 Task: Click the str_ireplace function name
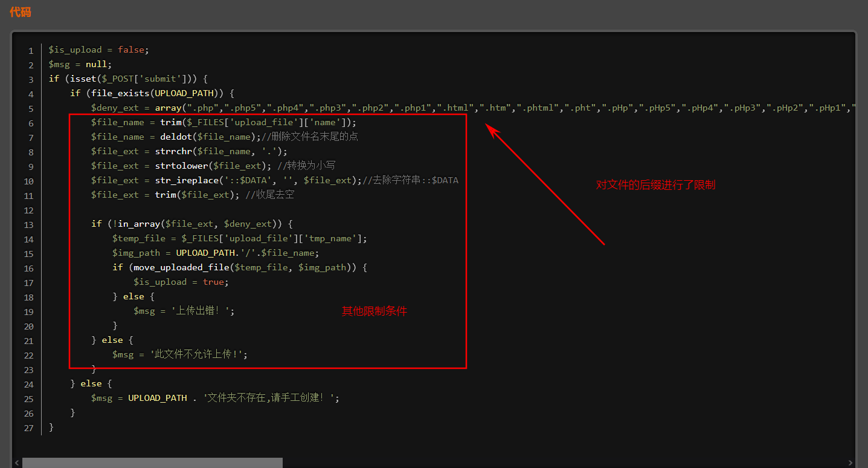(187, 180)
